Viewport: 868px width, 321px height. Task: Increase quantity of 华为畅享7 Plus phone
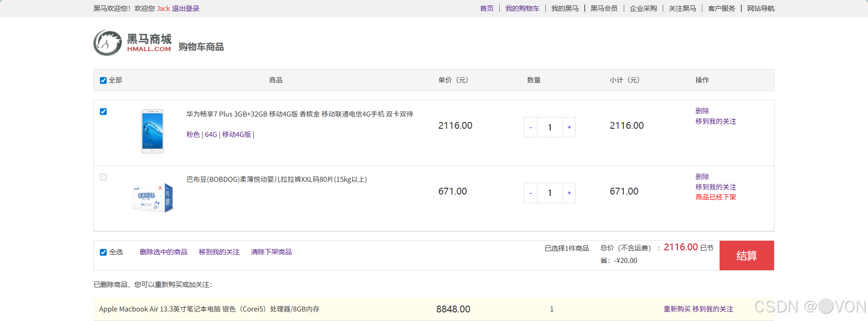coord(569,127)
